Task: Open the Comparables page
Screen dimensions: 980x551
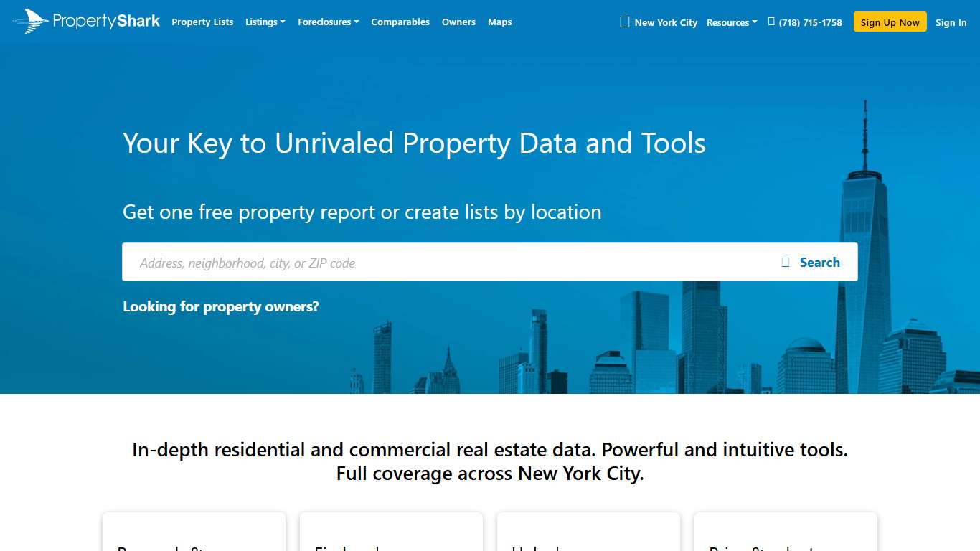Action: (400, 22)
